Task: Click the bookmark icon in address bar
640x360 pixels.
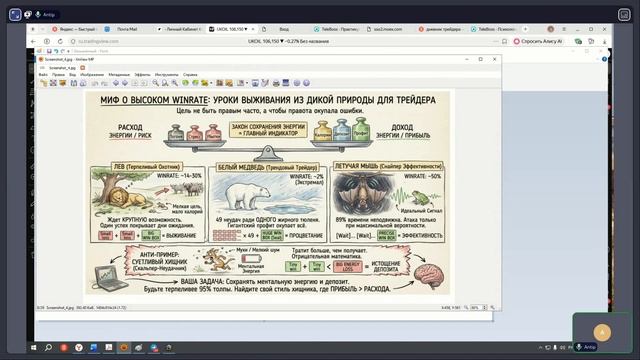Action: pyautogui.click(x=504, y=42)
